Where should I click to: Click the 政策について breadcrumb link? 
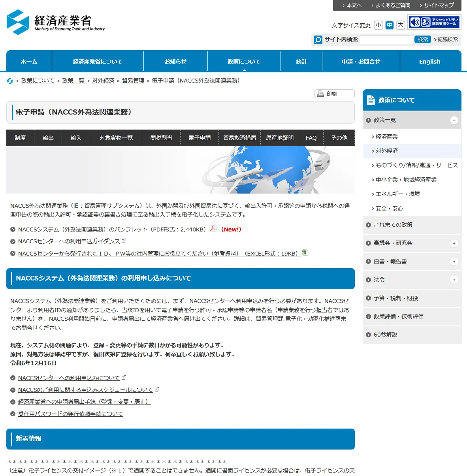(x=38, y=81)
